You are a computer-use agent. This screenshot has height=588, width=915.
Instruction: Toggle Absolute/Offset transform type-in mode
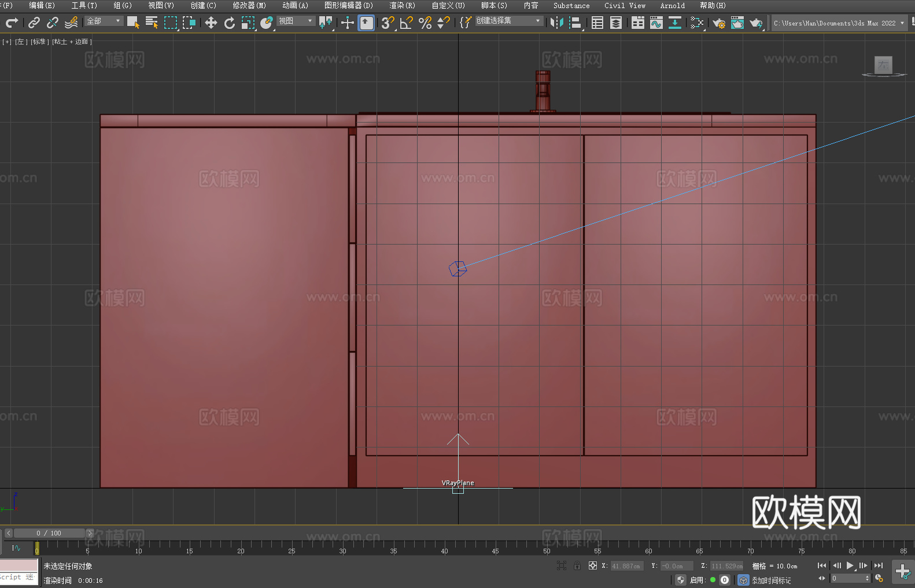tap(593, 565)
